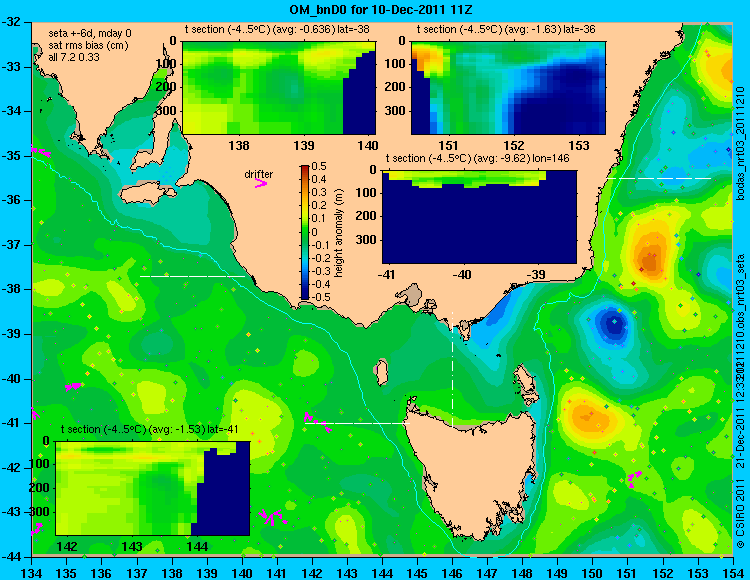Screen dimensions: 750x580
Task: Click the white dashed line west of Tasmania
Action: (357, 423)
